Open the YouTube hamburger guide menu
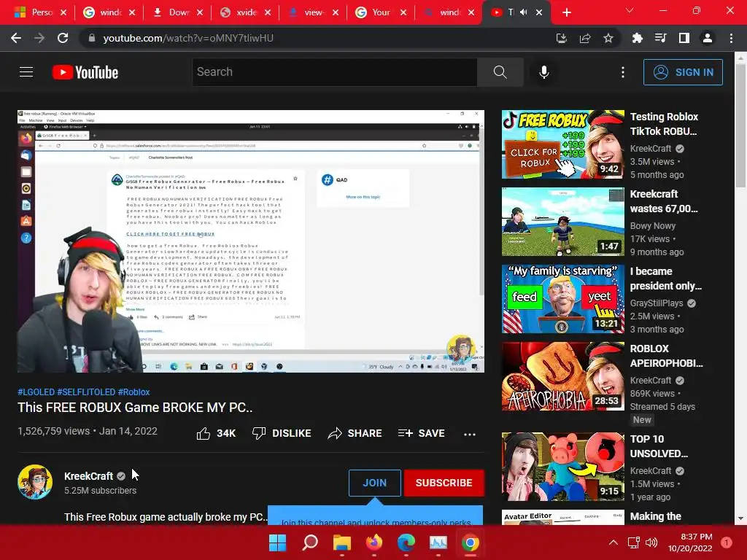 (26, 72)
